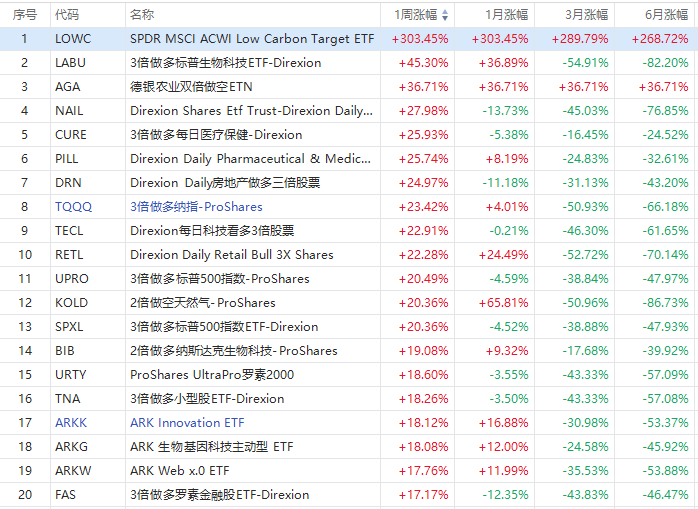
Task: Click the FAS ticker code
Action: point(66,495)
